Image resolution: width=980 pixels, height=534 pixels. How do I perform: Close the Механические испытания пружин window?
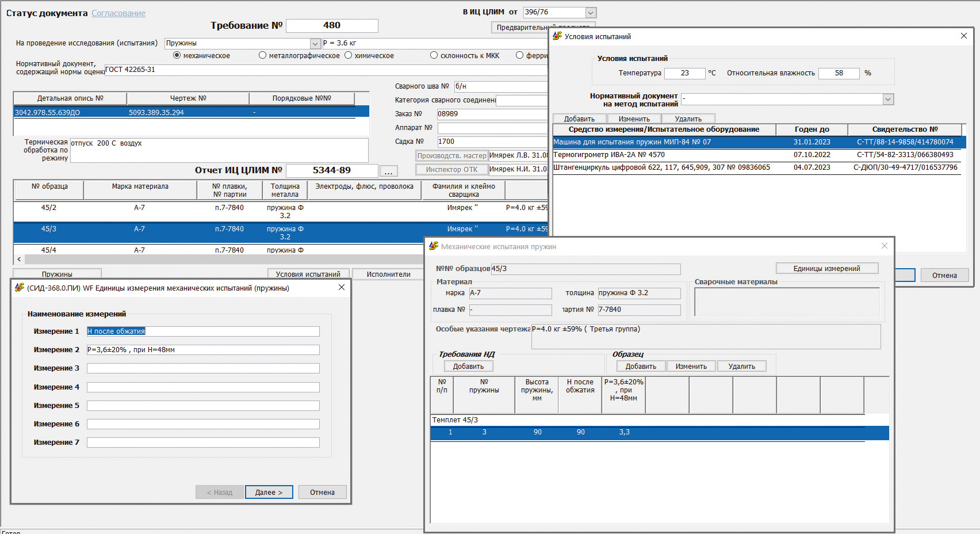pos(885,246)
